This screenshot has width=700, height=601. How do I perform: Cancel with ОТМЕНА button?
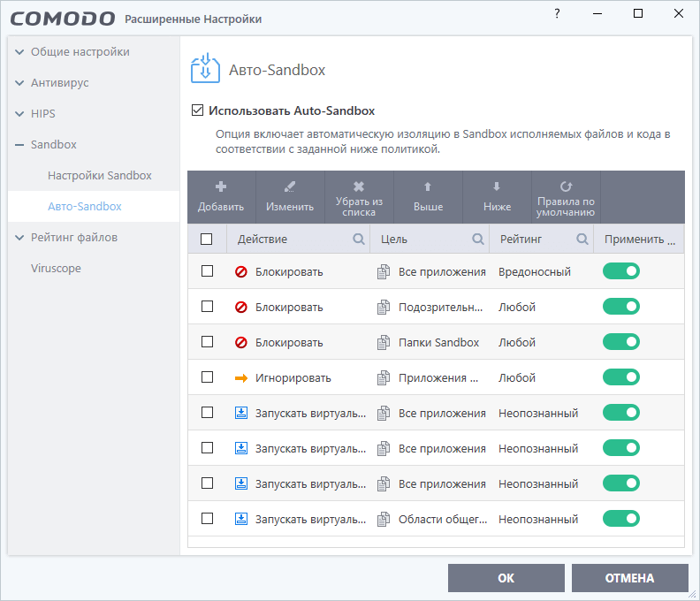coord(630,578)
